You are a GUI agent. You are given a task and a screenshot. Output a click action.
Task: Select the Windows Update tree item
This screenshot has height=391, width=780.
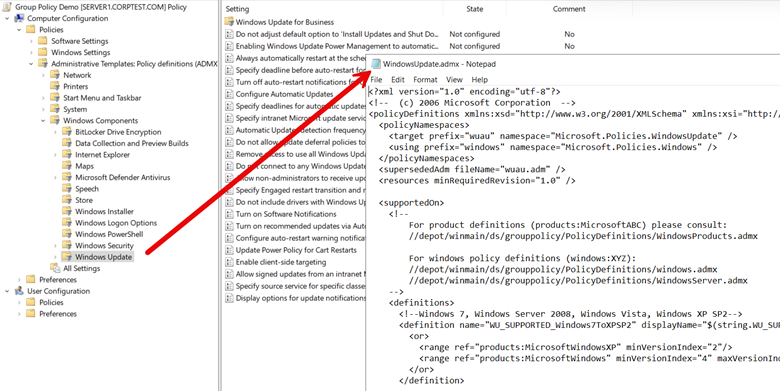point(103,257)
